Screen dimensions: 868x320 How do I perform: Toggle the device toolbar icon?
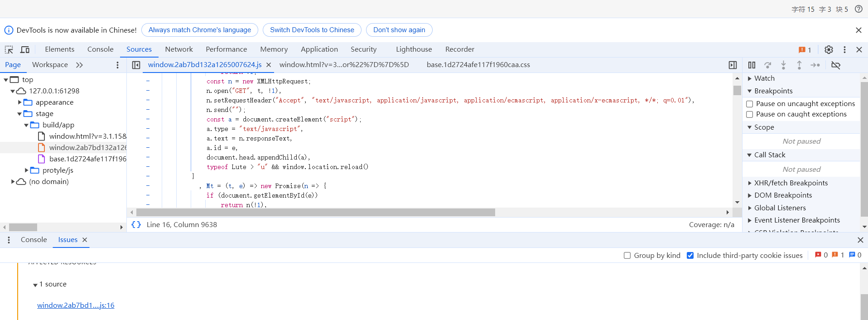coord(25,49)
